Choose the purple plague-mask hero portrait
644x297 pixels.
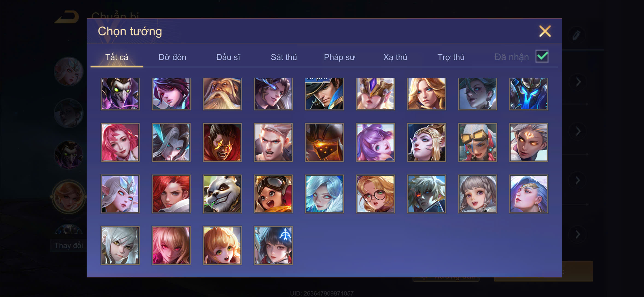coord(120,94)
